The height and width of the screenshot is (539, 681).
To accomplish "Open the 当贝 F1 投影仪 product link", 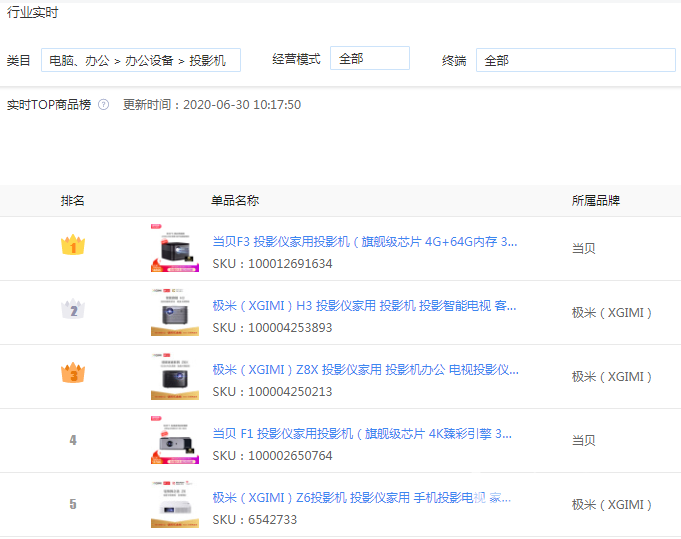I will point(362,433).
